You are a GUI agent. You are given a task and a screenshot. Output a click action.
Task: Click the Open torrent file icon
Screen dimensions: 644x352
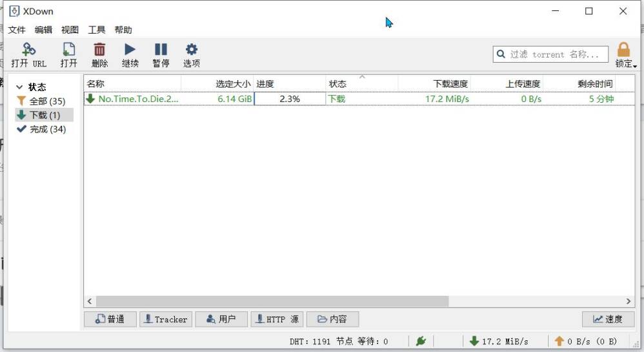pyautogui.click(x=68, y=50)
